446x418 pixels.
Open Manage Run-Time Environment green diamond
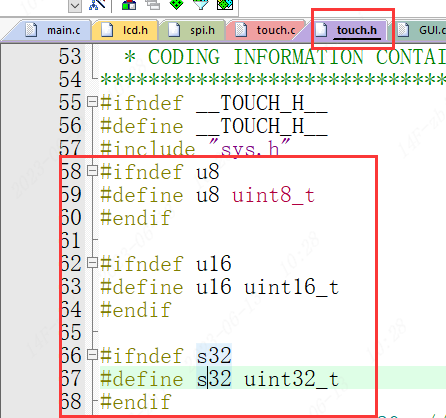click(x=176, y=5)
